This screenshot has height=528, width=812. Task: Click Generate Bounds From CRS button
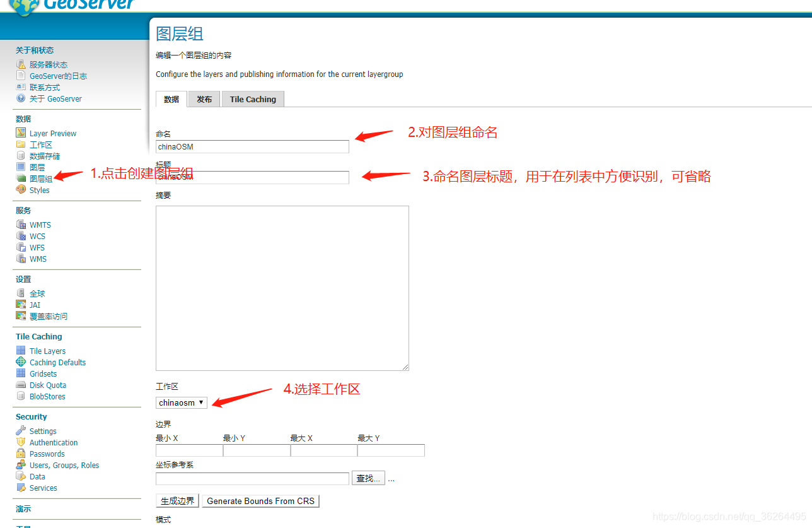pyautogui.click(x=260, y=501)
